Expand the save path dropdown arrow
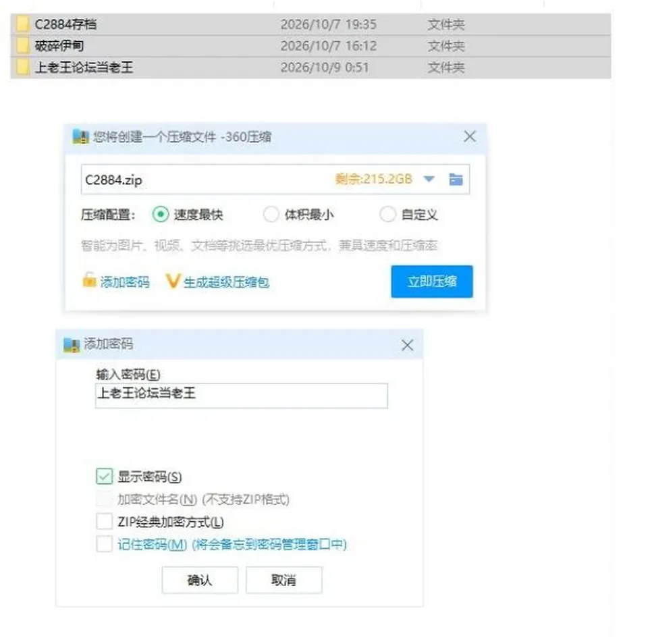 [429, 179]
